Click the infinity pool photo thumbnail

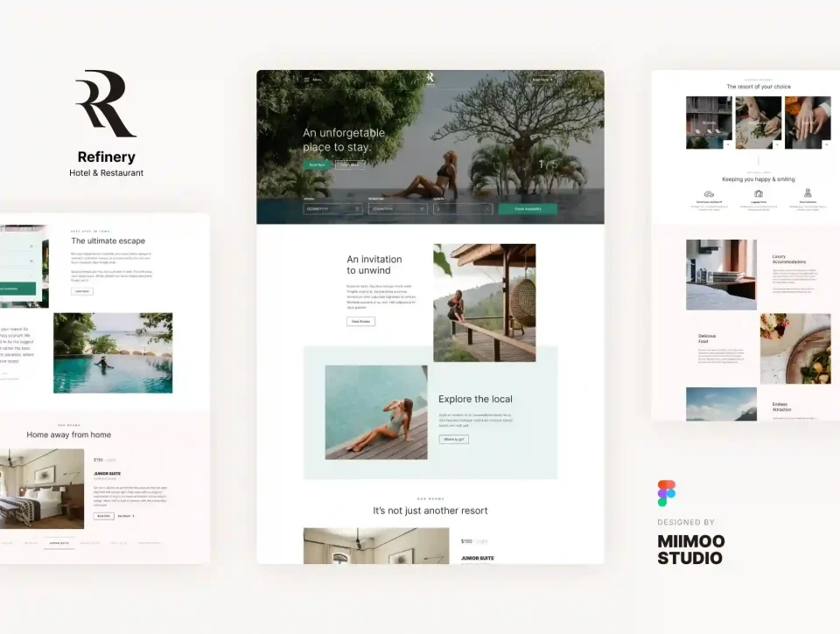tap(113, 352)
